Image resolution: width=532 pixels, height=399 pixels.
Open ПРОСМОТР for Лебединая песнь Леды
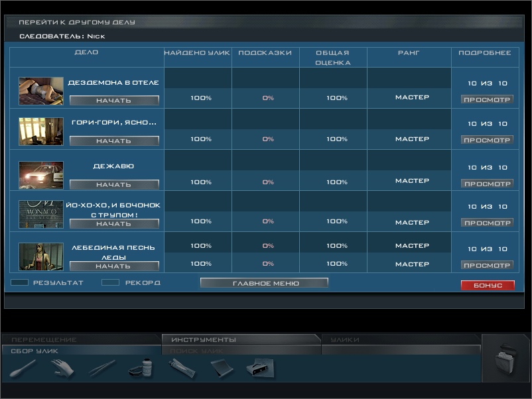click(x=487, y=265)
